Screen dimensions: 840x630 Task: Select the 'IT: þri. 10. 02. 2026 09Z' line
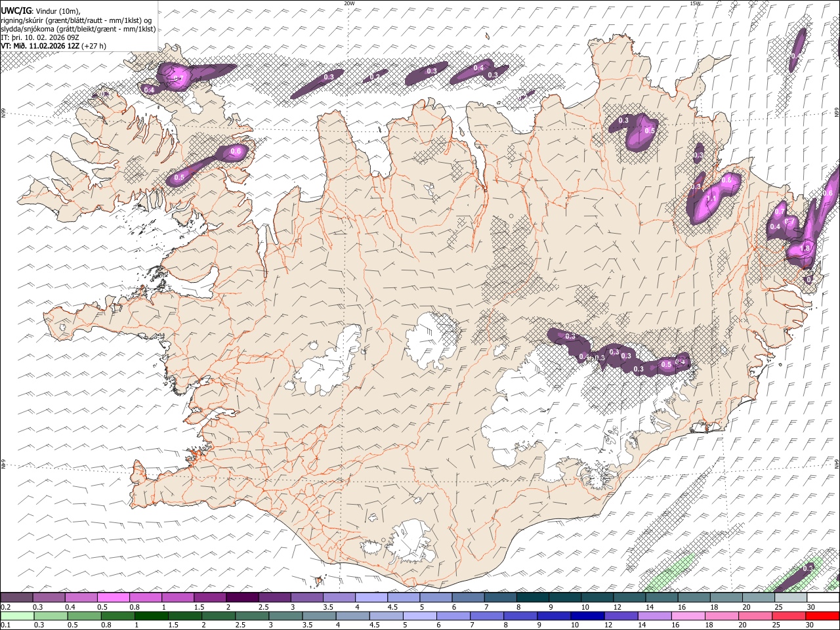coord(40,37)
